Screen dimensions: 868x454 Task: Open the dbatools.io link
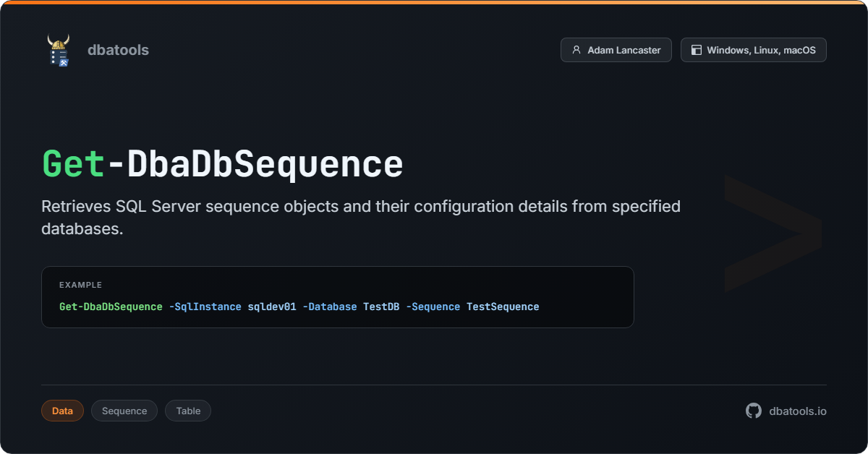798,411
